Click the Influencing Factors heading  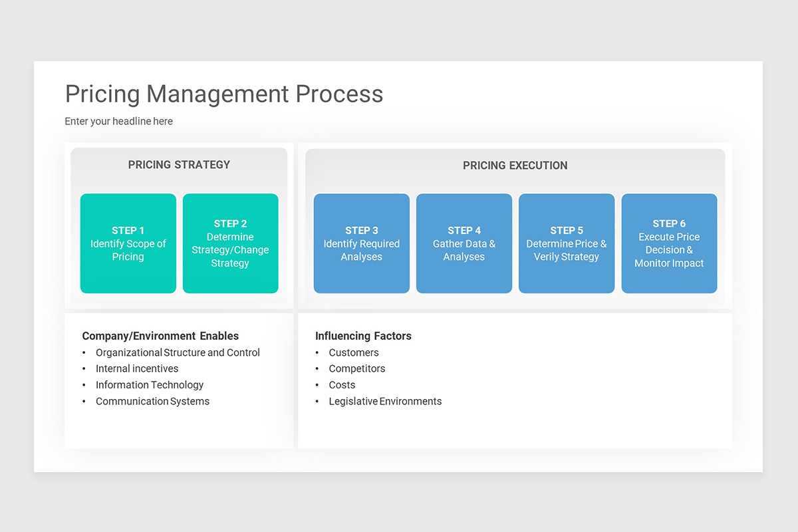pos(363,336)
